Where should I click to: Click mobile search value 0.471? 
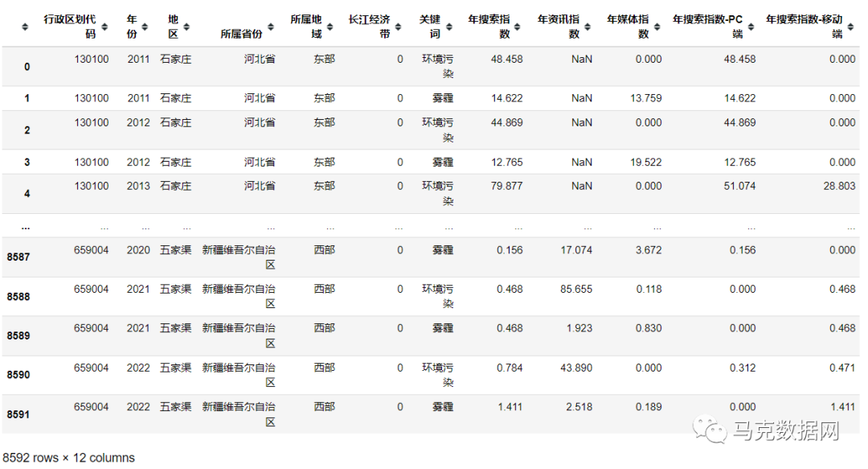click(842, 368)
